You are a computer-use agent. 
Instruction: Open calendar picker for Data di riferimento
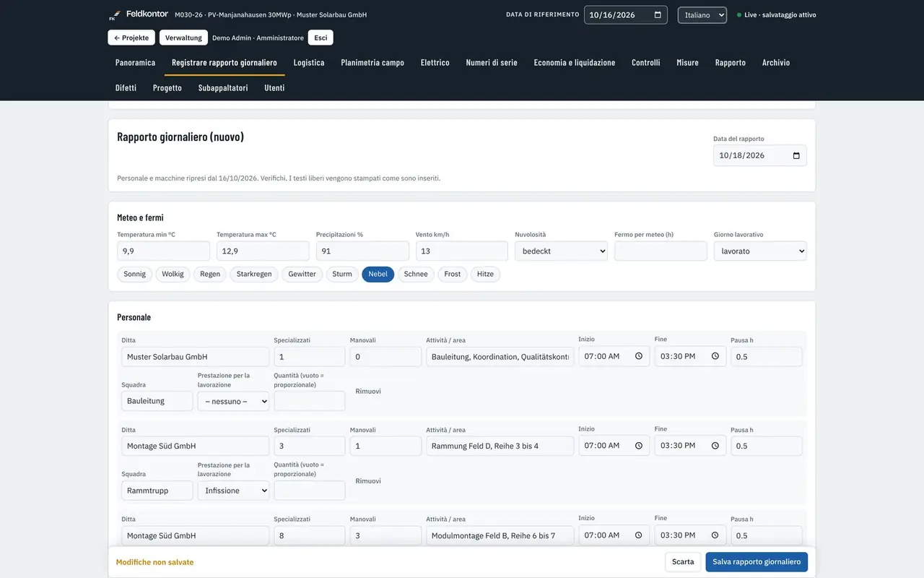(658, 15)
